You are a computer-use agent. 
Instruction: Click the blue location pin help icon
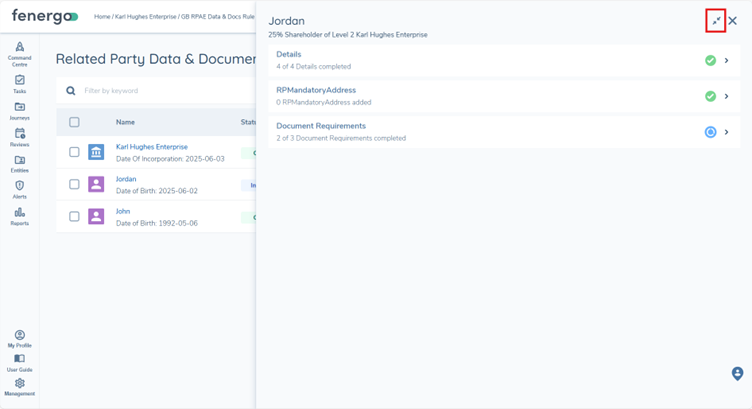[x=738, y=374]
